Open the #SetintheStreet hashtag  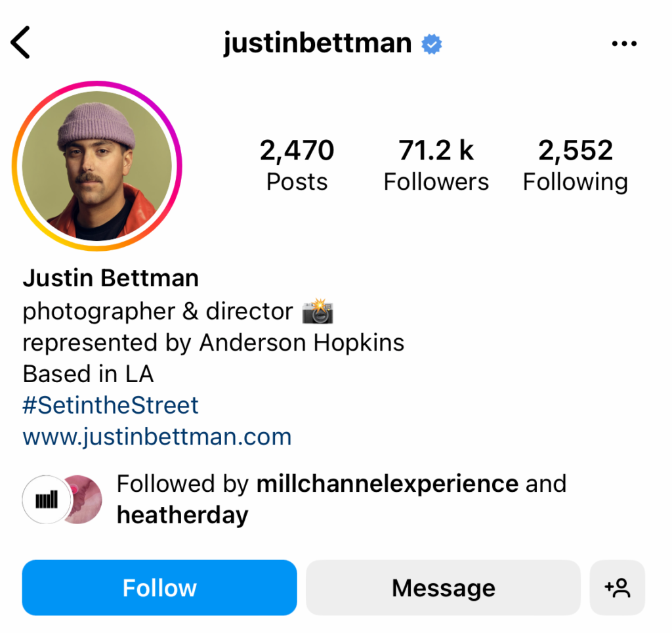click(110, 405)
